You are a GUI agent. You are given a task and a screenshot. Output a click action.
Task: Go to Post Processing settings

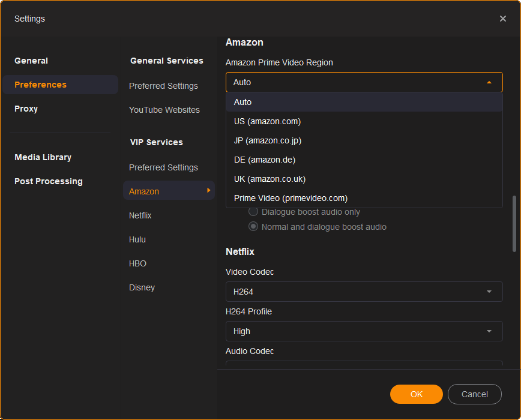(x=49, y=181)
